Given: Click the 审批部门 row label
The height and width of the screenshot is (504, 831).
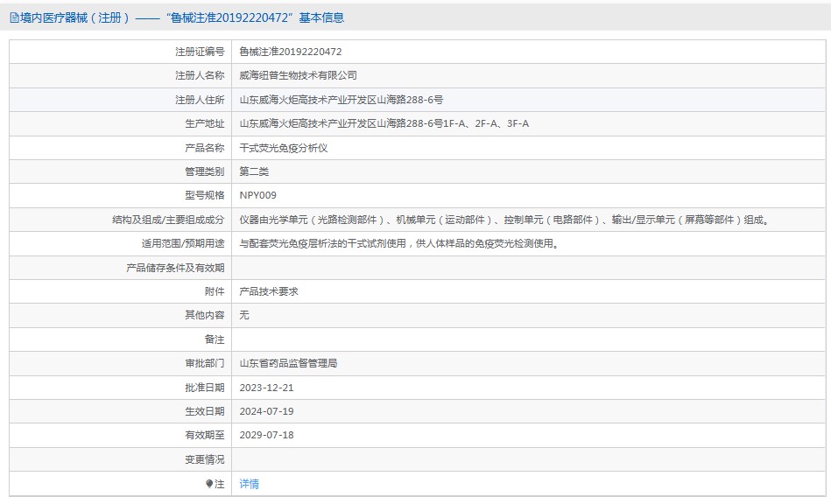Looking at the screenshot, I should pyautogui.click(x=205, y=363).
